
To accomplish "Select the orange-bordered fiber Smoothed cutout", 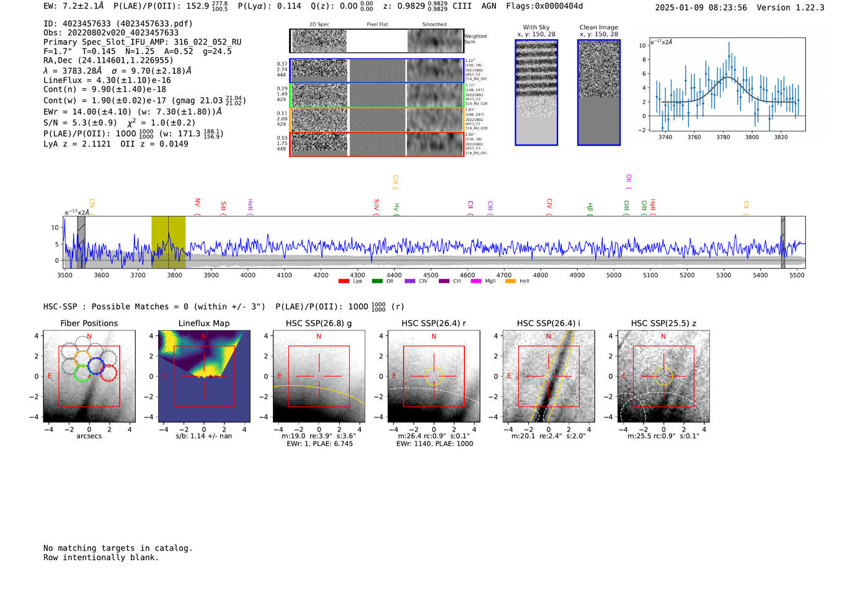I will click(435, 120).
